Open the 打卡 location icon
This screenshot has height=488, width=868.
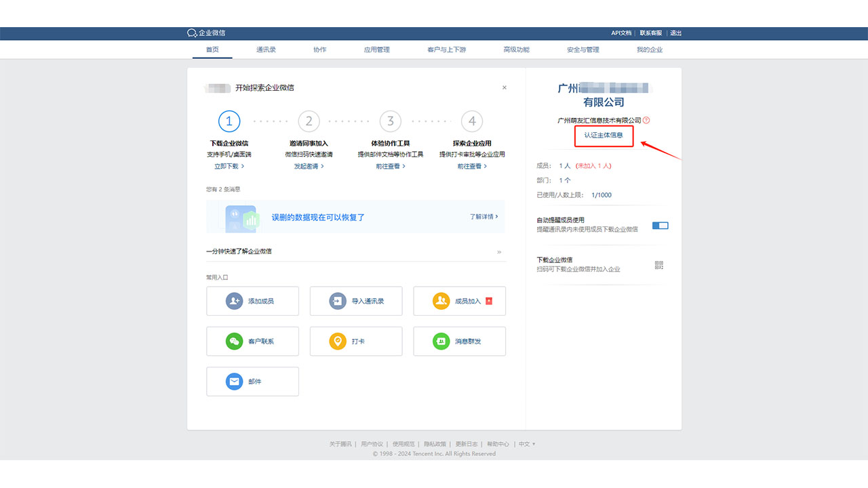point(338,342)
